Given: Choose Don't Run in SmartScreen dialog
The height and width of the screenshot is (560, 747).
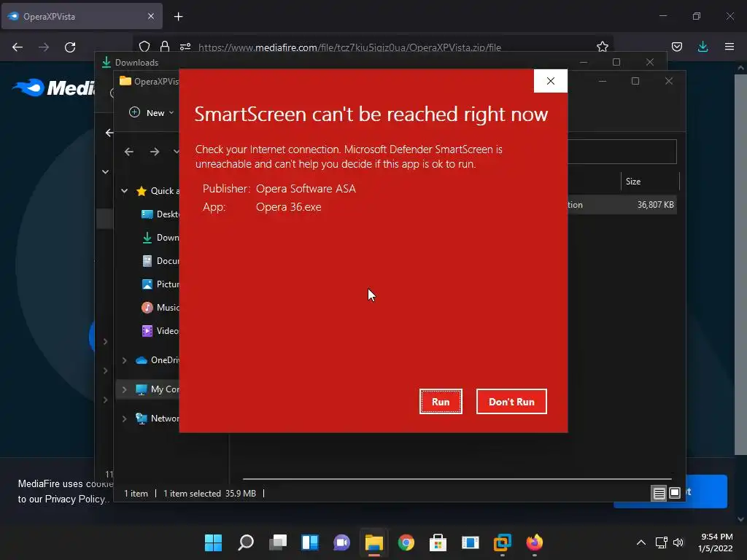Looking at the screenshot, I should tap(511, 402).
